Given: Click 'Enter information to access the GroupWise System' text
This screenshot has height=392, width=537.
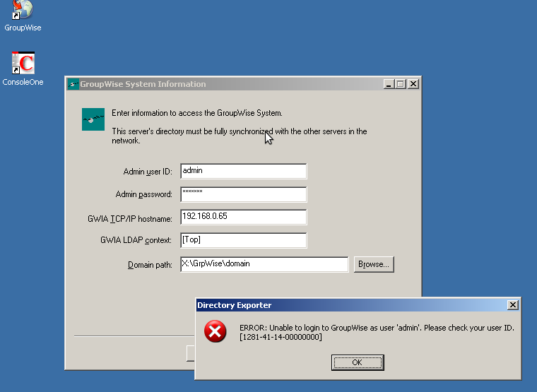Looking at the screenshot, I should tap(197, 113).
